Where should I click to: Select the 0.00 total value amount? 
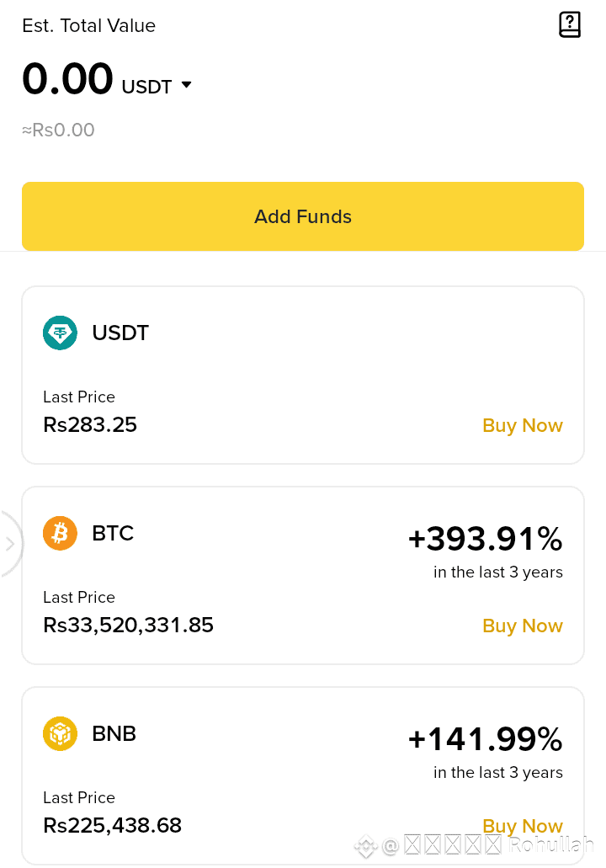(67, 78)
